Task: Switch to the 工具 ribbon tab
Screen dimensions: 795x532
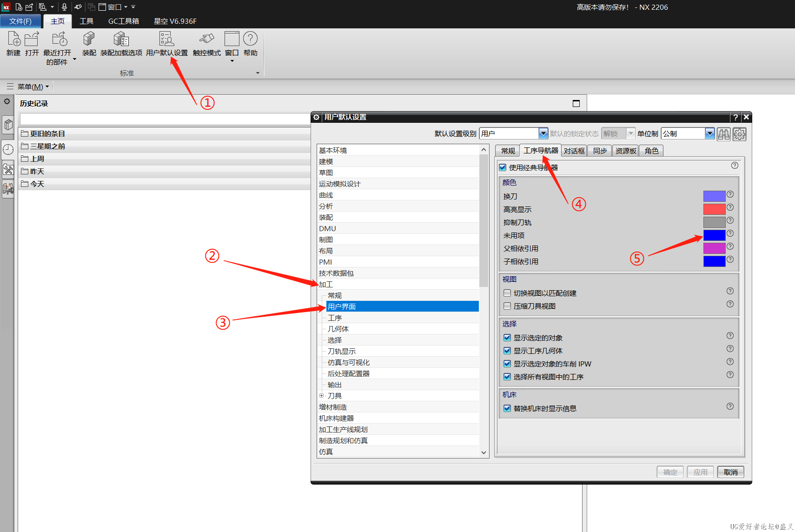Action: click(x=86, y=21)
